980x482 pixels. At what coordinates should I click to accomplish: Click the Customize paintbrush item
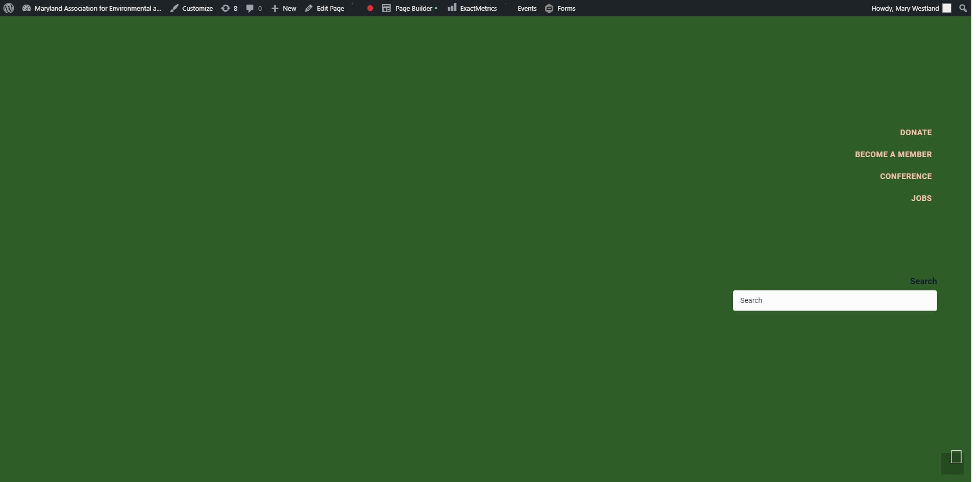tap(191, 8)
